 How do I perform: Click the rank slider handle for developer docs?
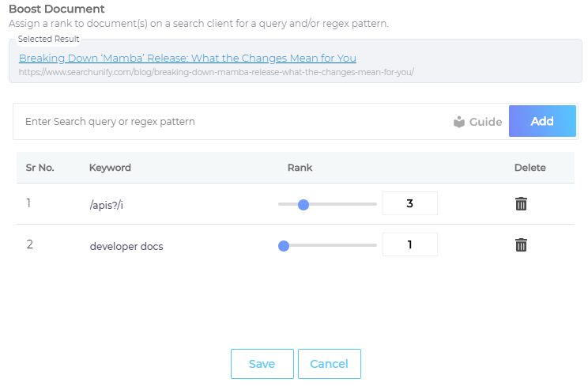284,245
